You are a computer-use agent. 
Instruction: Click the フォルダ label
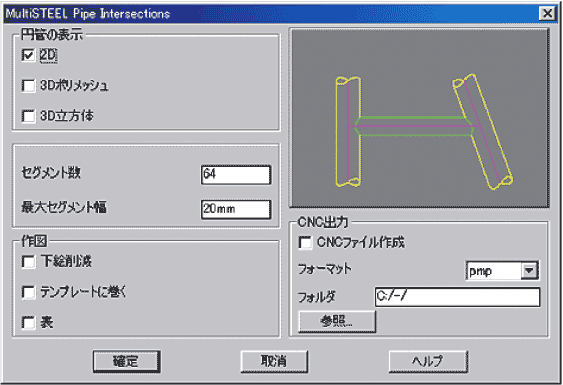(x=317, y=297)
